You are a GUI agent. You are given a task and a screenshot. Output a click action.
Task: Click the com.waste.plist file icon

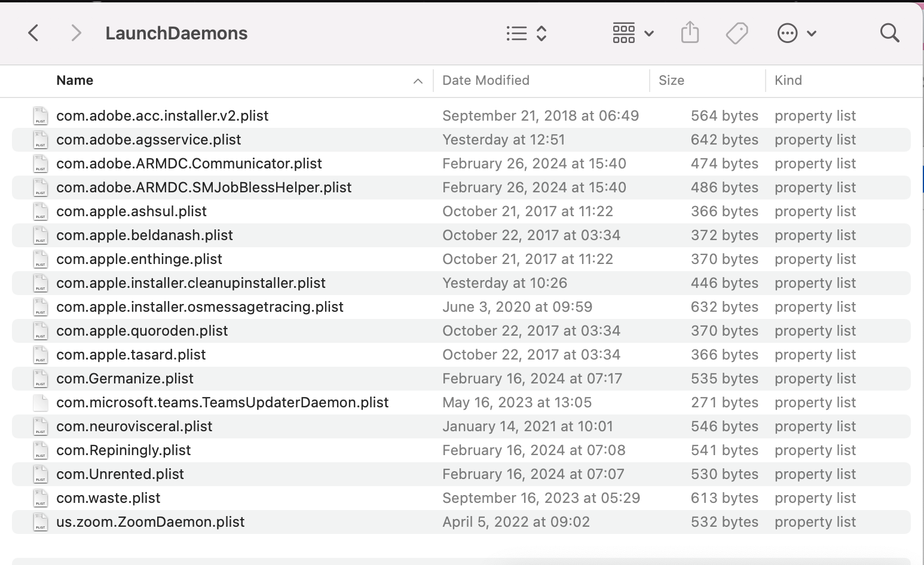[41, 498]
